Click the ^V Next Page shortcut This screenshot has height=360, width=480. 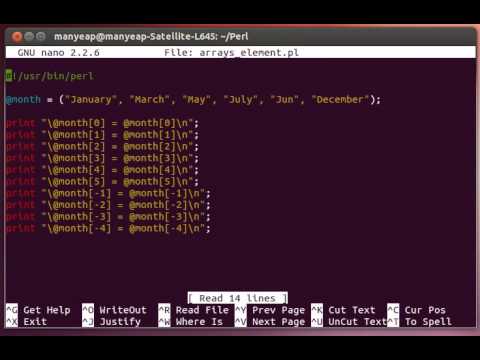(270, 322)
